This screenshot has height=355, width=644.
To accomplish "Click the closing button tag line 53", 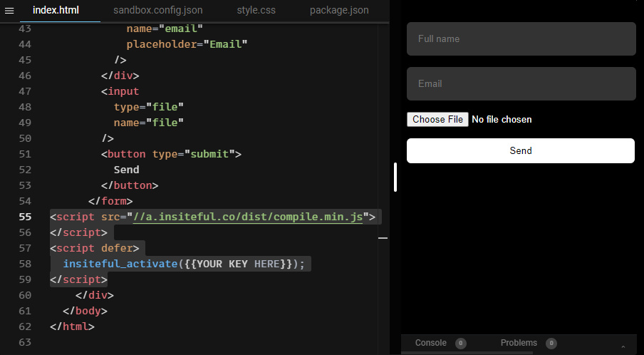I will tap(130, 185).
